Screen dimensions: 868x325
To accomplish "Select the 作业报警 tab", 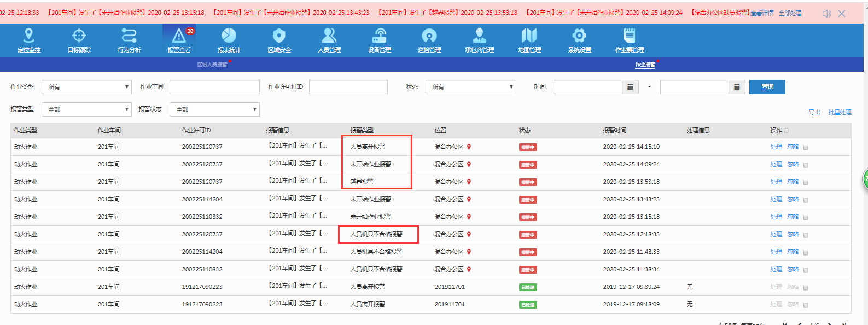I will (x=645, y=65).
